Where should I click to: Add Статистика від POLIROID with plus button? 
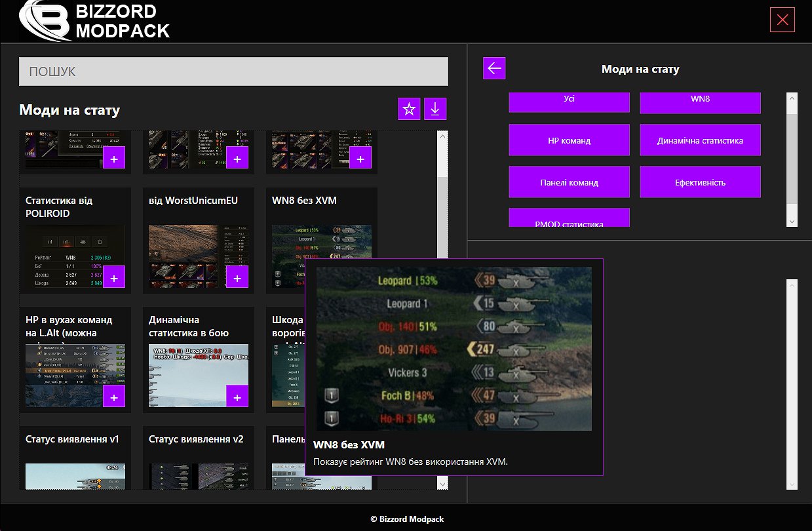[114, 277]
